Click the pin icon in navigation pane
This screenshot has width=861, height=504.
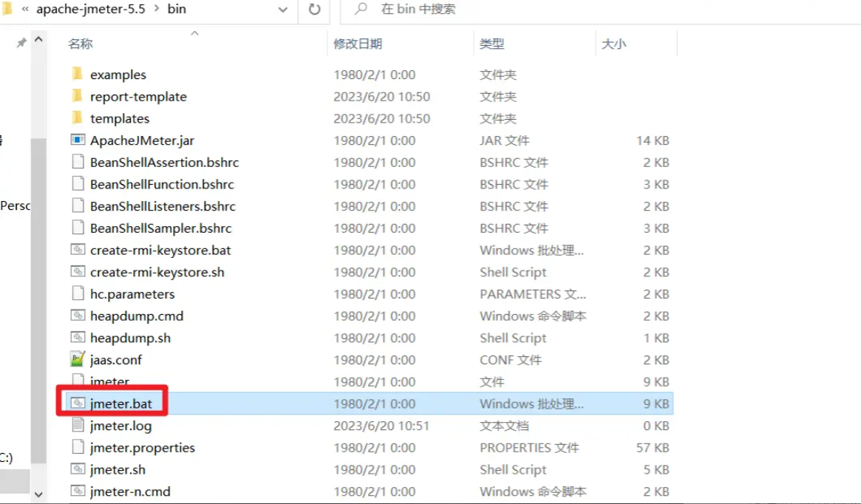pos(21,43)
